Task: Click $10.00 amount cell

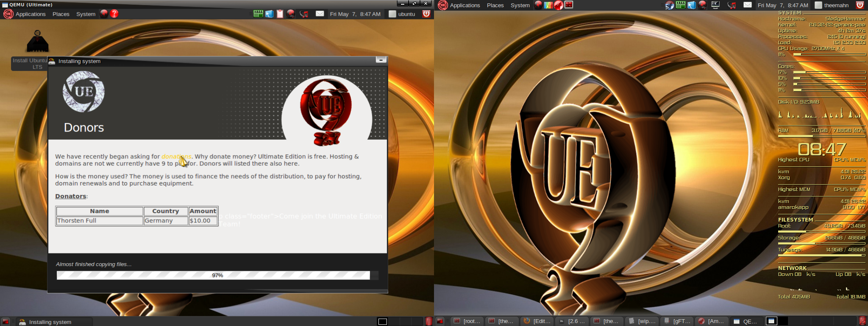Action: [203, 221]
